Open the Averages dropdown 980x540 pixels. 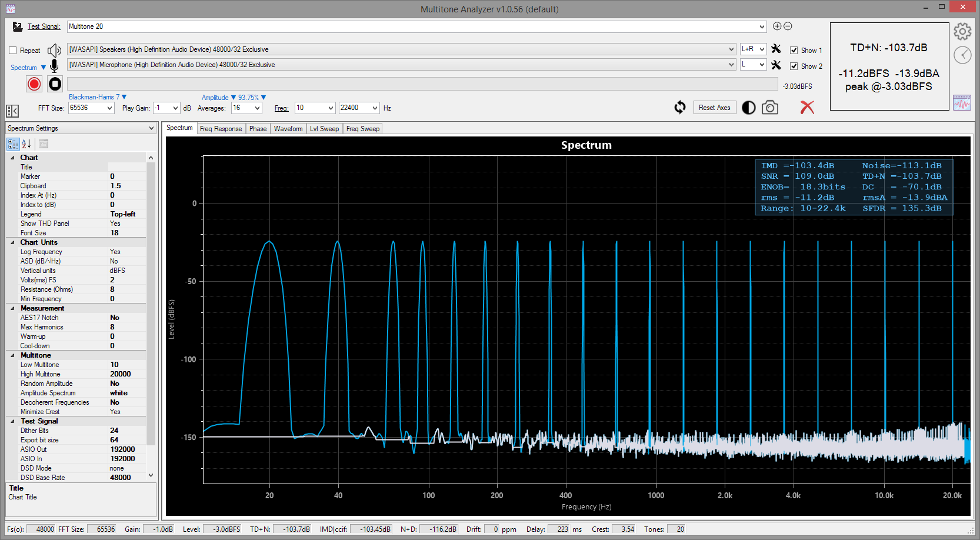point(257,108)
